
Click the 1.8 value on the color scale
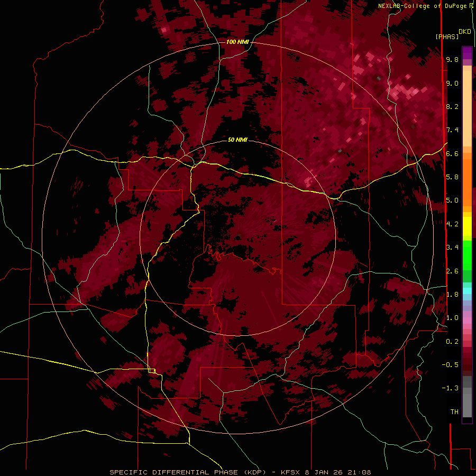452,295
